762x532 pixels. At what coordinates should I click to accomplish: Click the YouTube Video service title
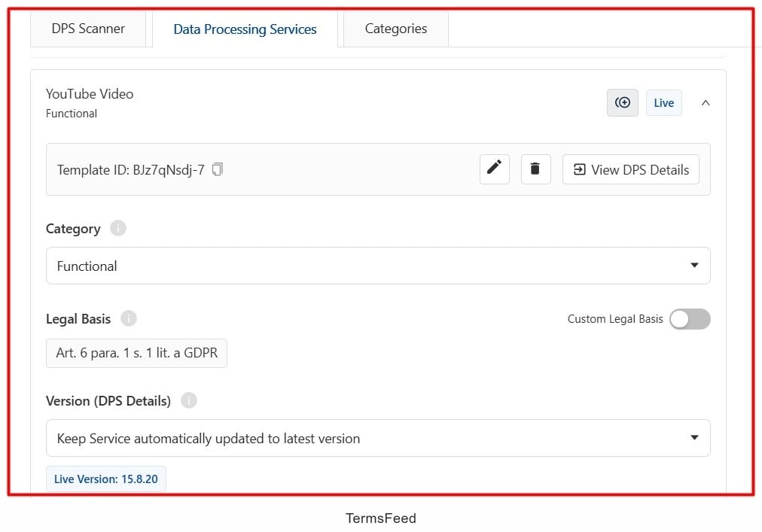click(90, 94)
